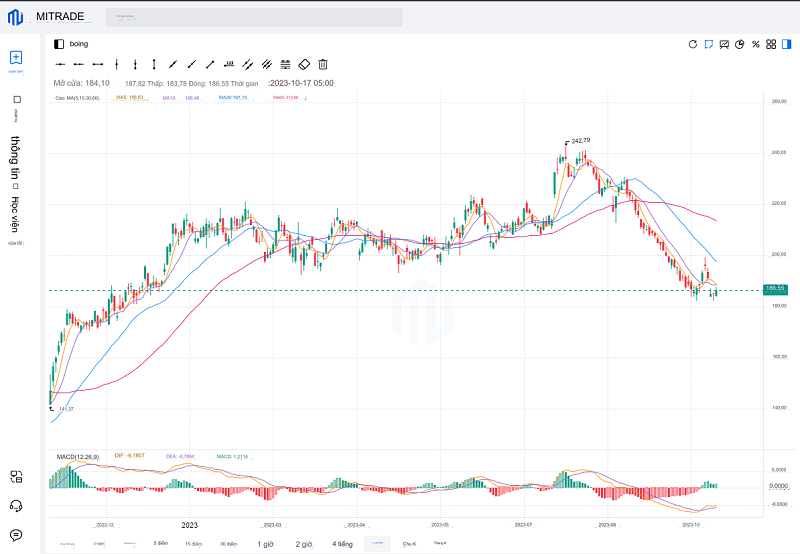800x554 pixels.
Task: Open customer support headset icon
Action: tap(16, 506)
